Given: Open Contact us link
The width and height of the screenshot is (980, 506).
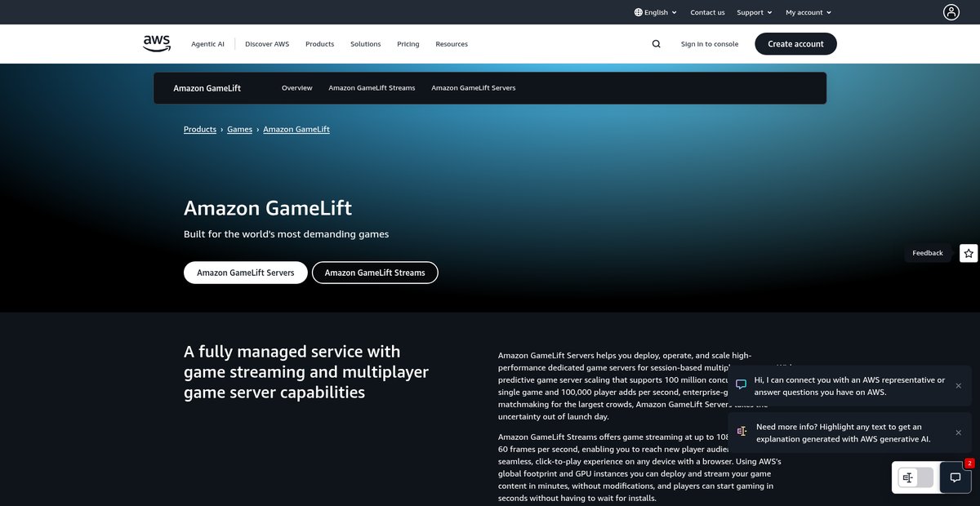Looking at the screenshot, I should pyautogui.click(x=707, y=12).
